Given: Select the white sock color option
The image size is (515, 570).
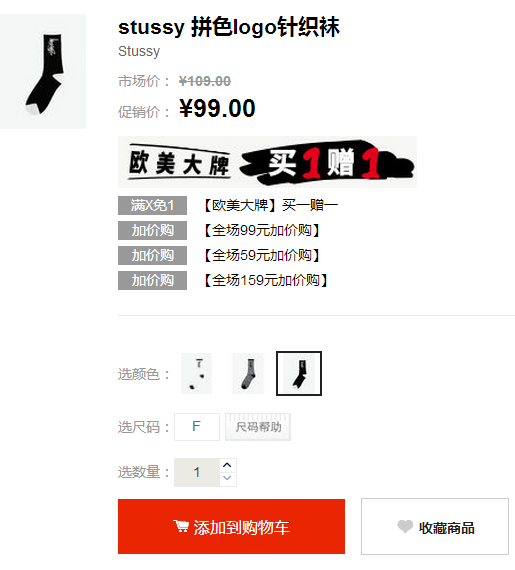Looking at the screenshot, I should pos(197,374).
